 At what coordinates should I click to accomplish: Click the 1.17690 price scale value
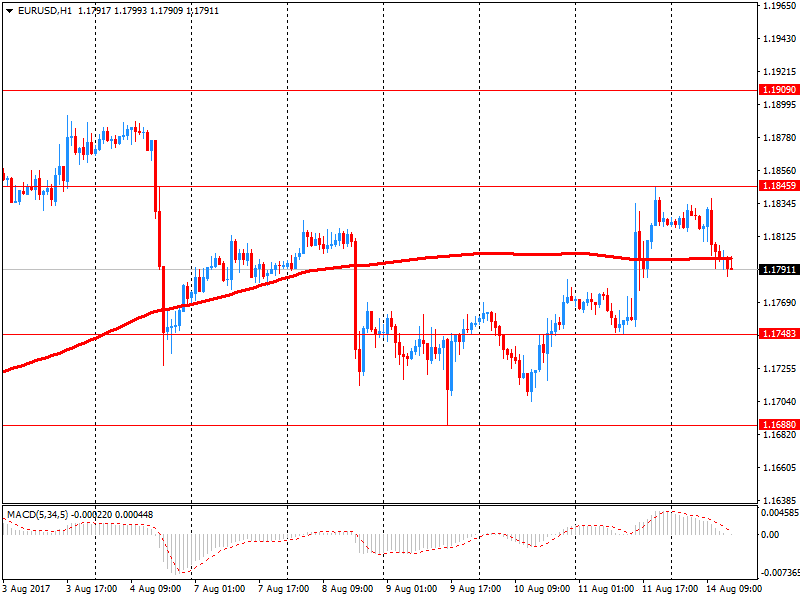click(x=780, y=303)
